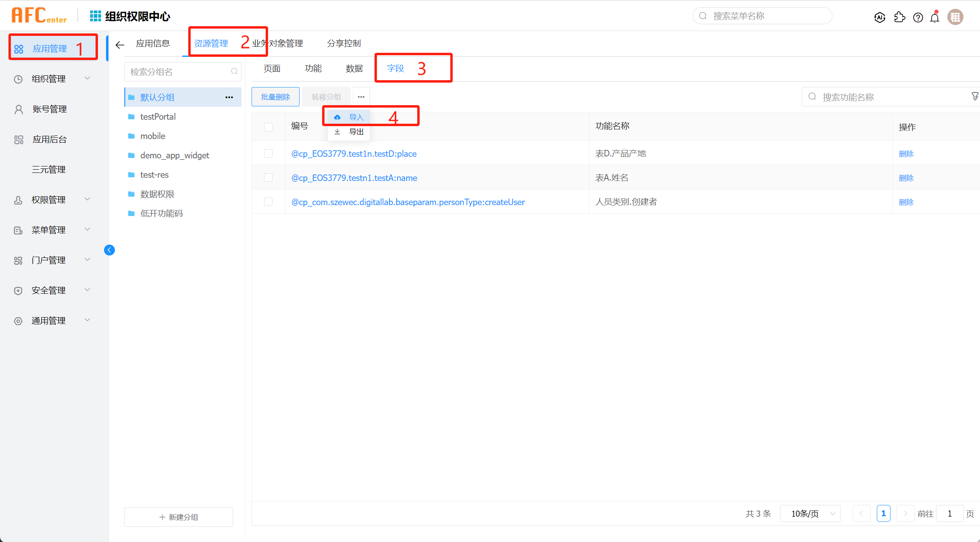980x542 pixels.
Task: Open the 10条/页 page size dropdown
Action: click(x=810, y=513)
